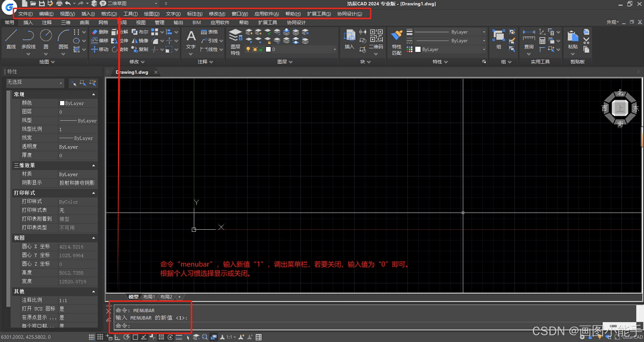Open the 格式(O) menu
Image resolution: width=644 pixels, height=342 pixels.
coord(109,14)
